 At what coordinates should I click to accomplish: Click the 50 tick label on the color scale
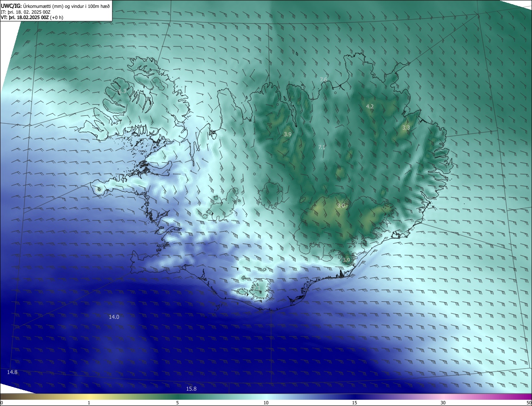click(528, 403)
